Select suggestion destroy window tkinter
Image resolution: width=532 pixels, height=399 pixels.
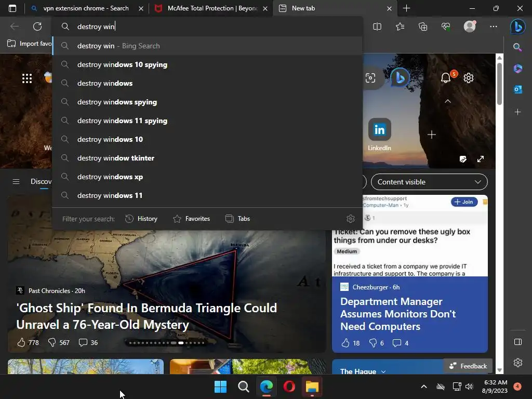[207, 158]
